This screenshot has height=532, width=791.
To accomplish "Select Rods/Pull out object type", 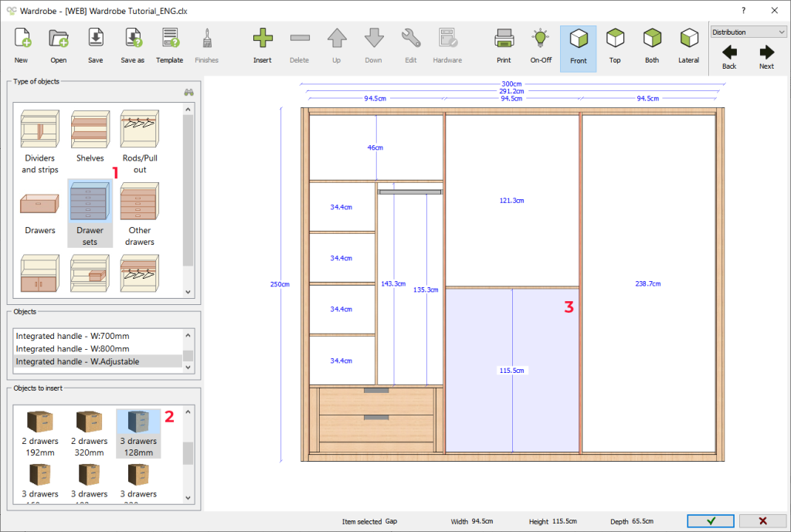I will tap(140, 142).
